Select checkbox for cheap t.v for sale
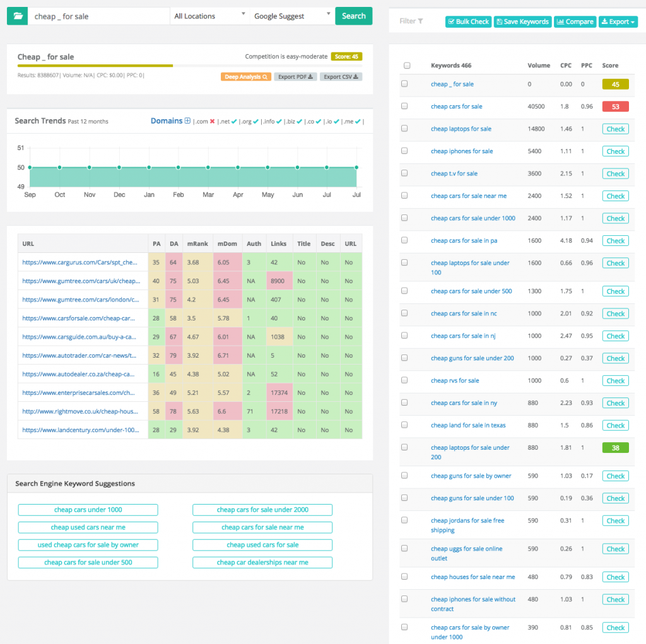 [x=404, y=173]
